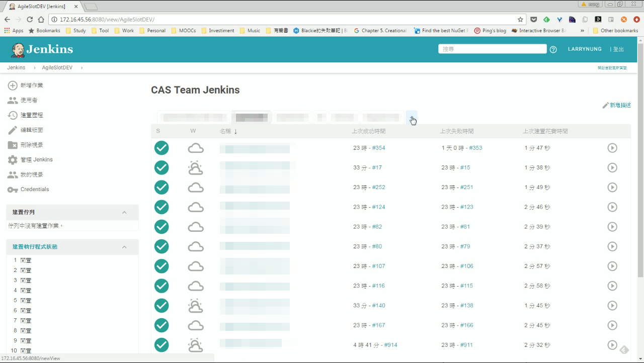Click the 我的視景 people icon
The height and width of the screenshot is (363, 644).
[x=13, y=174]
